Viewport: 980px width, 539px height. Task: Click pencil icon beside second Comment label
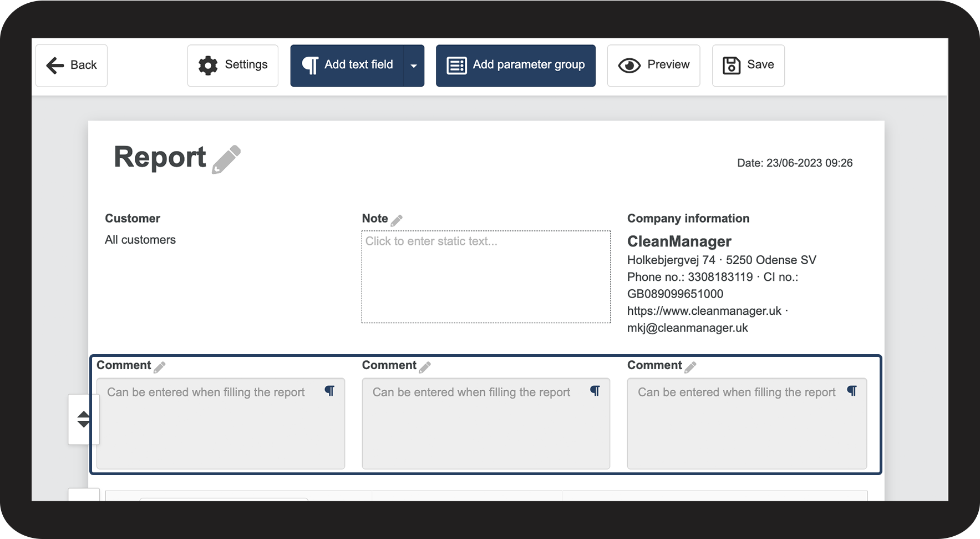[425, 367]
